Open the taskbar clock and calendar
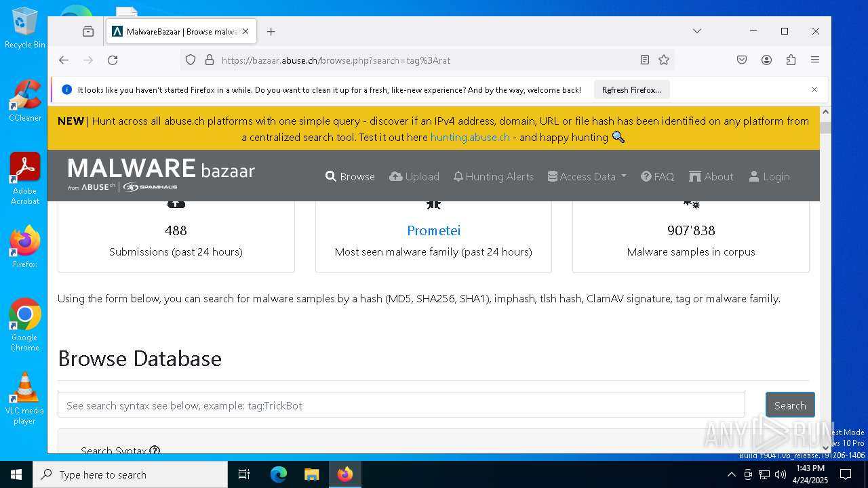The image size is (868, 488). 810,474
